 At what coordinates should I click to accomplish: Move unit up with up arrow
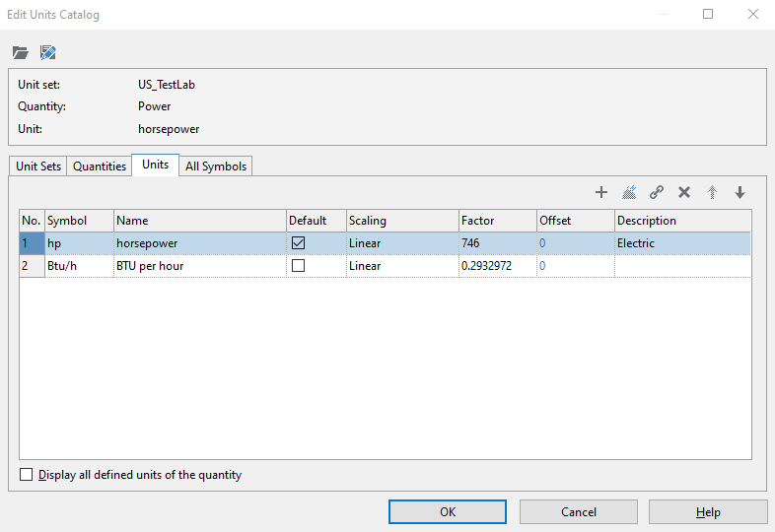(x=712, y=192)
